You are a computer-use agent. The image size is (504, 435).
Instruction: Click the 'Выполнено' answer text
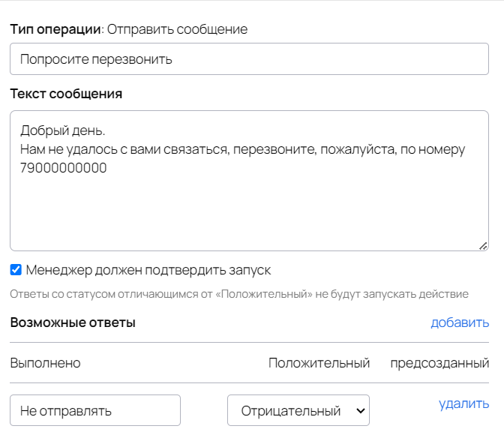[x=45, y=363]
